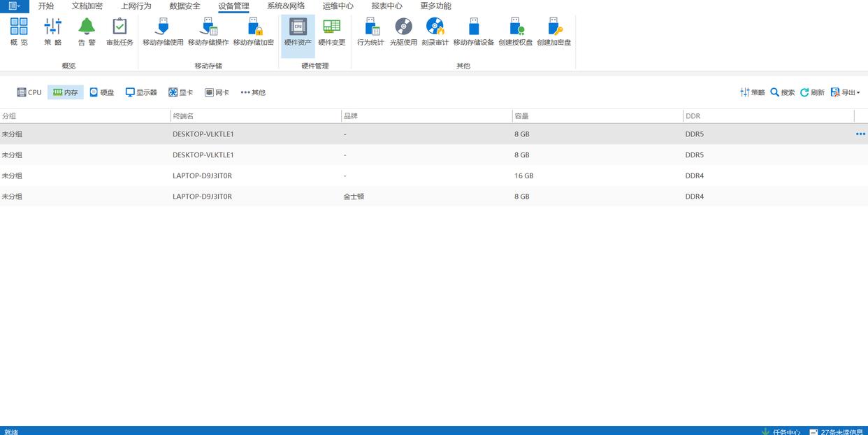
Task: Click the 搜索 search button
Action: pyautogui.click(x=783, y=92)
